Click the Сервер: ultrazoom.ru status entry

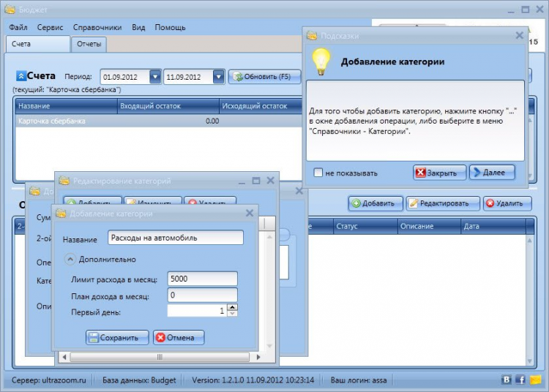point(48,380)
